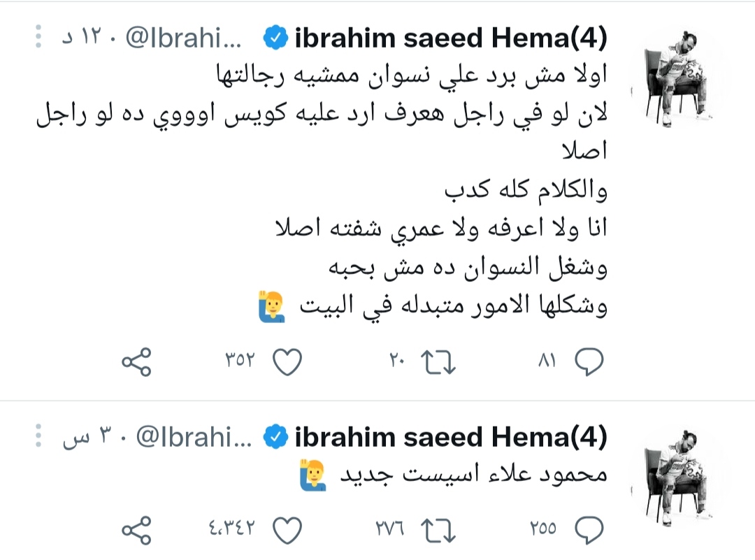Click @Ibrahi... handle on first tweet
This screenshot has height=560, width=755.
183,39
